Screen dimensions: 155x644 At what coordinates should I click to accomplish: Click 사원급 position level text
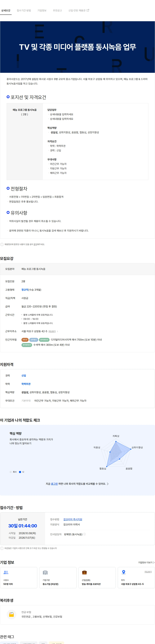[x=25, y=298]
